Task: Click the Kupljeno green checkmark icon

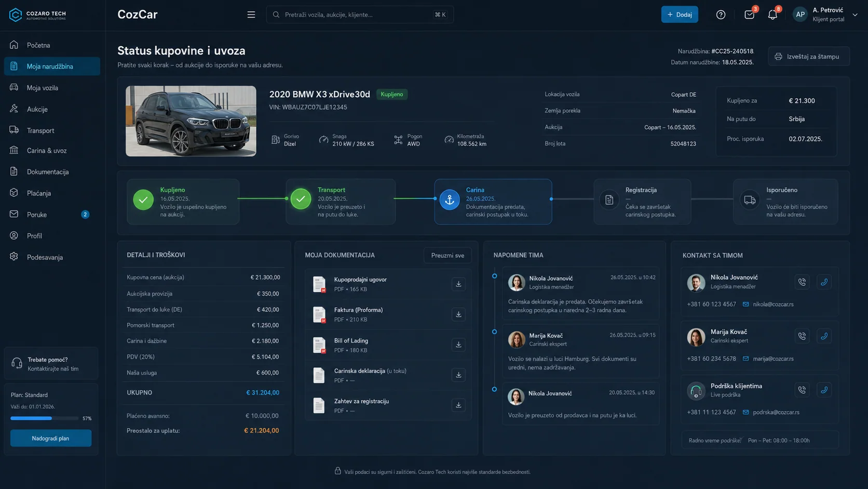Action: (x=143, y=200)
